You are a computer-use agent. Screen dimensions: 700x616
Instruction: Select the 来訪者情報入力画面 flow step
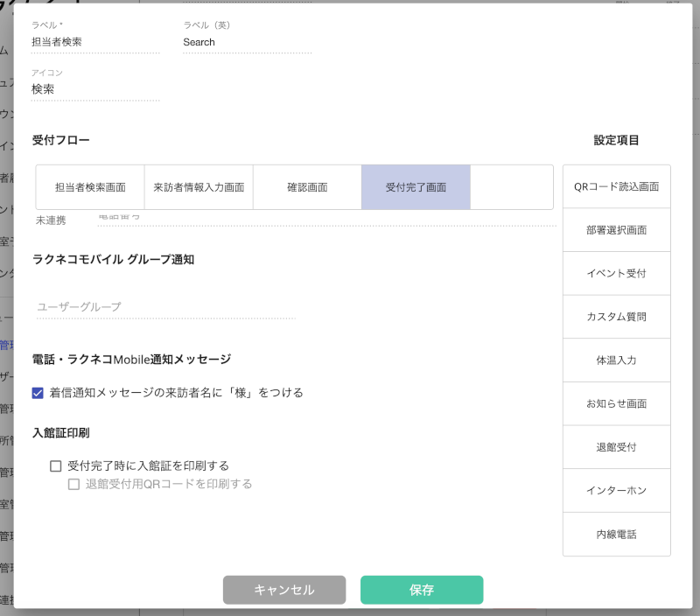(199, 187)
